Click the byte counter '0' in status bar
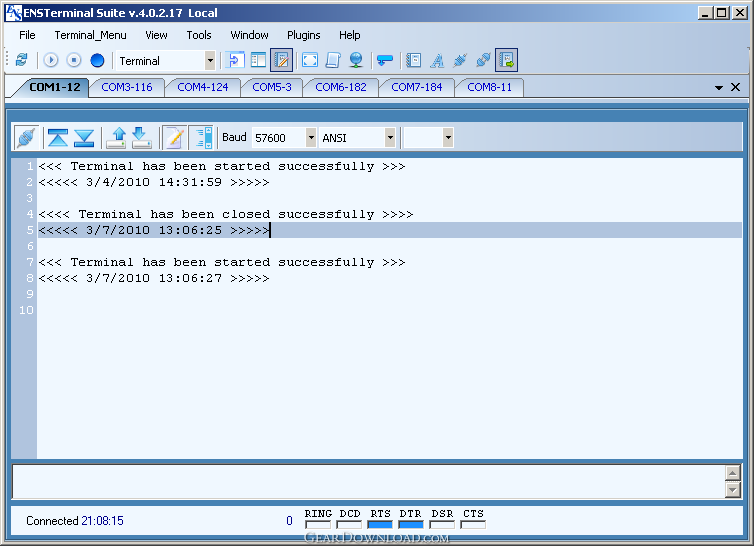The height and width of the screenshot is (546, 754). [x=289, y=521]
